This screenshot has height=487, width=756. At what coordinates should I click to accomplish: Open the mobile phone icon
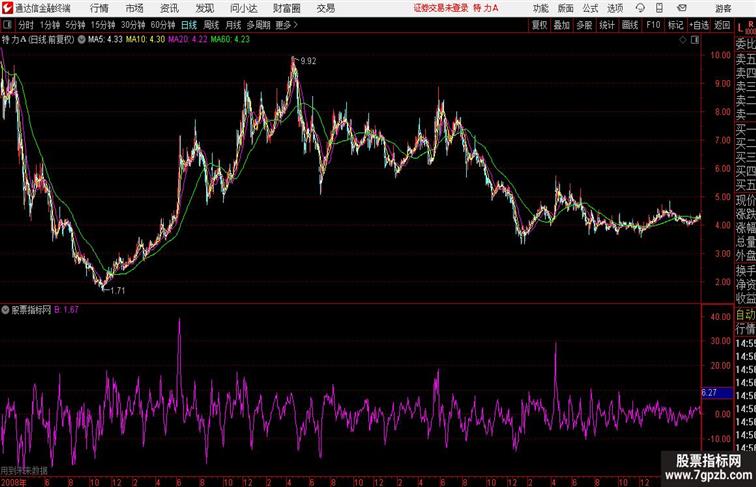point(659,8)
